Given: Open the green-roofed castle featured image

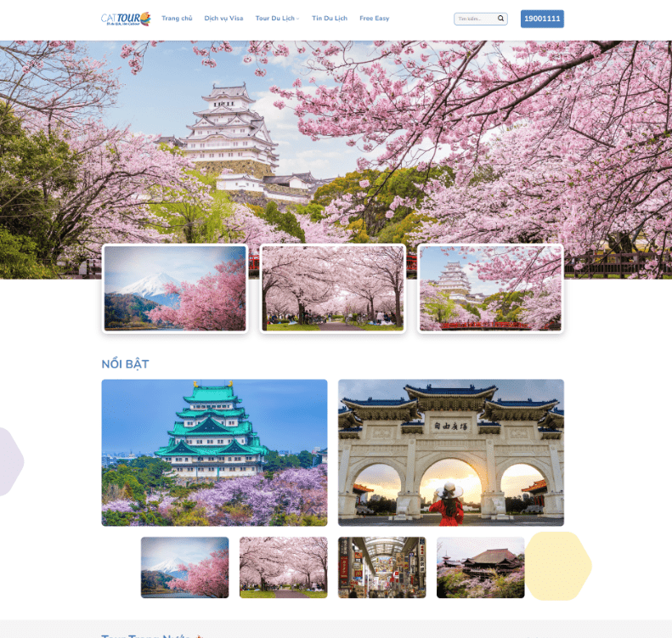Looking at the screenshot, I should 214,452.
